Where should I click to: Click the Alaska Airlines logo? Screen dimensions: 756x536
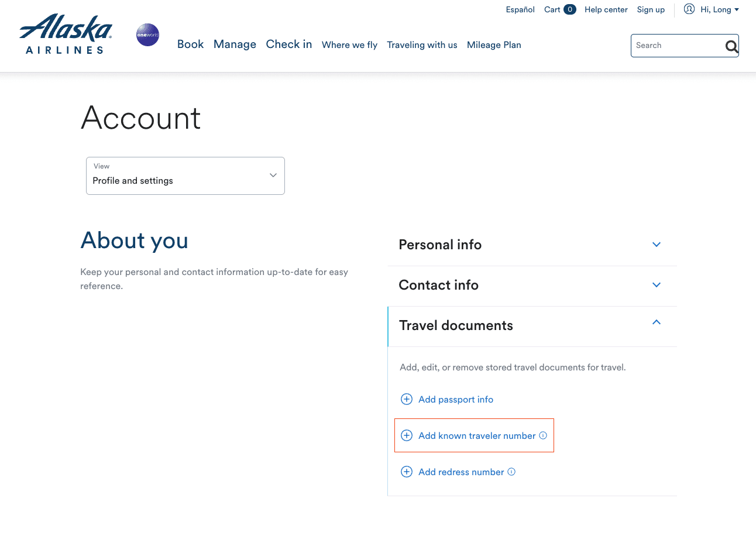(64, 34)
